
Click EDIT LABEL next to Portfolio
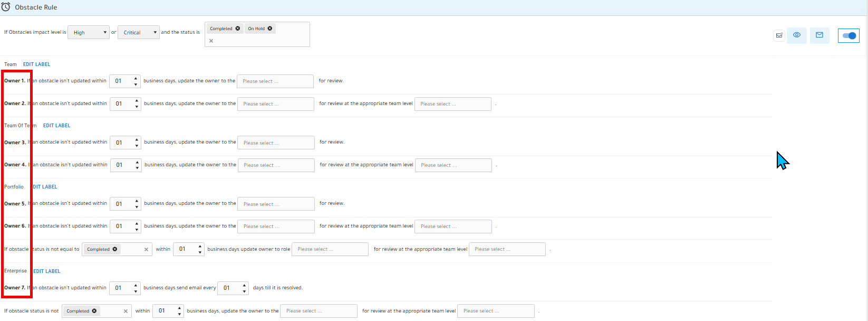click(44, 187)
